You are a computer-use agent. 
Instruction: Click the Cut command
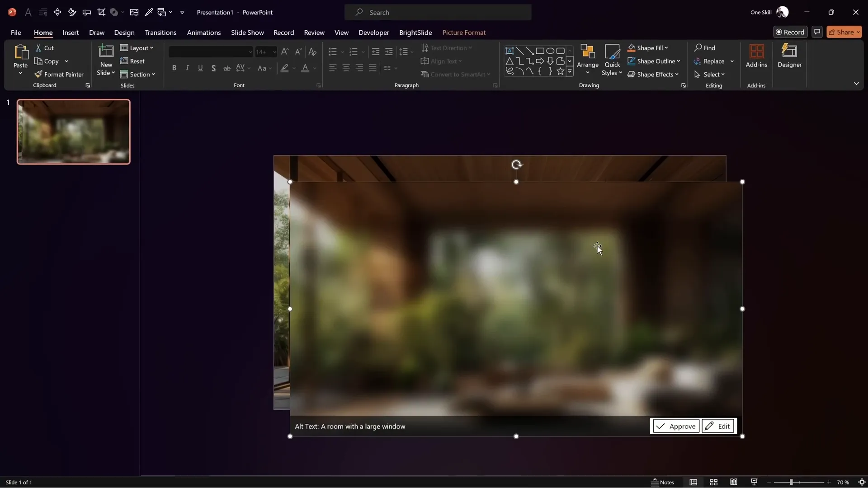pyautogui.click(x=45, y=48)
